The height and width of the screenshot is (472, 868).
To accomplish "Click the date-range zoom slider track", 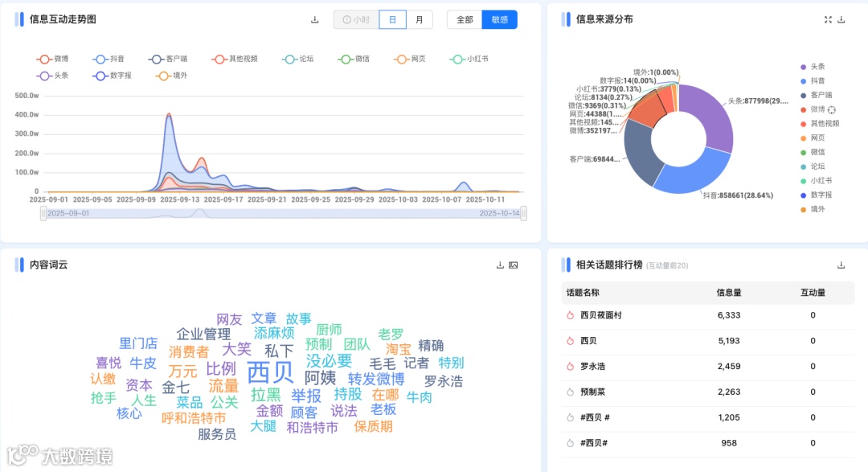I will point(284,213).
